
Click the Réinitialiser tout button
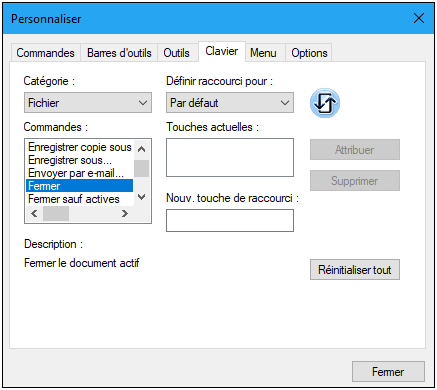pos(355,270)
